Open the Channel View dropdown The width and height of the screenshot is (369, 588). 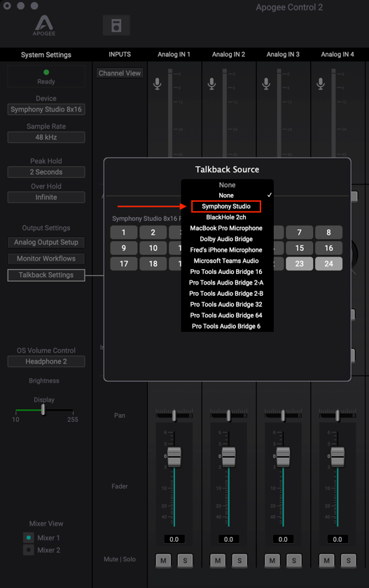click(120, 73)
